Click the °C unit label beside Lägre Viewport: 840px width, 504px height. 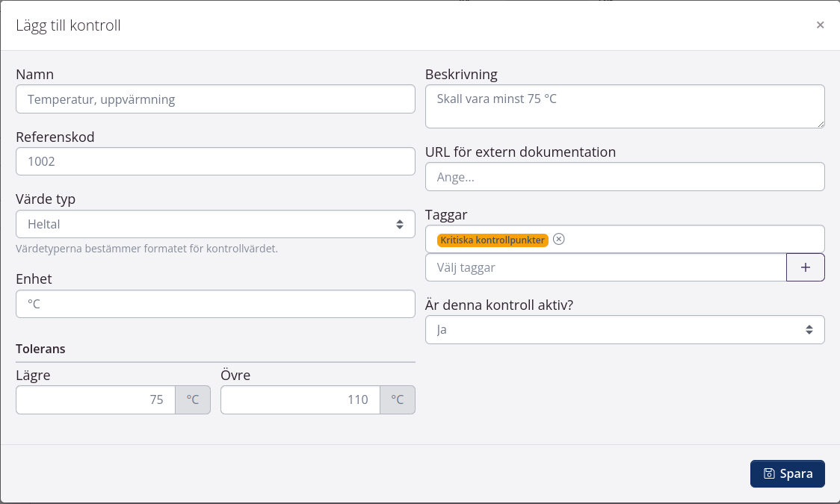click(193, 399)
